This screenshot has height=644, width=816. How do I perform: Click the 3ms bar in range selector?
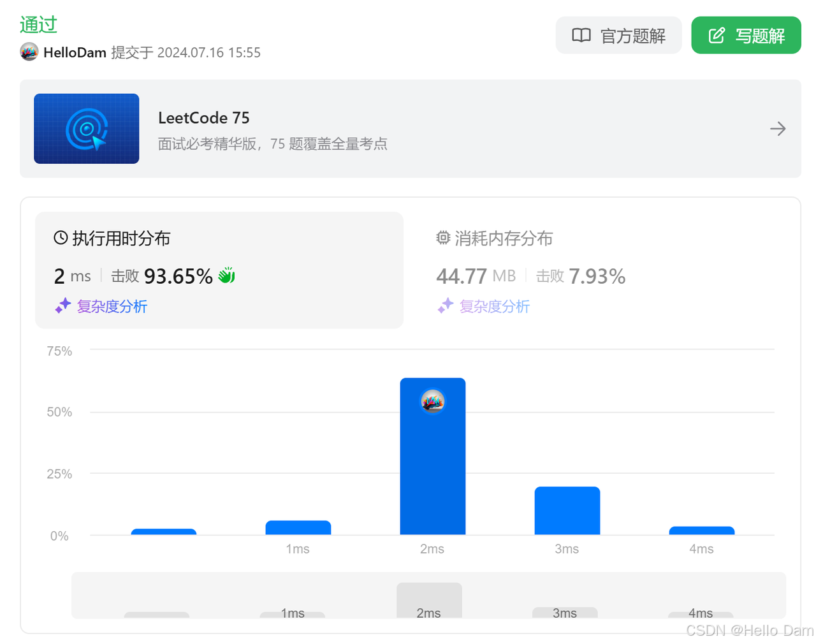pyautogui.click(x=565, y=612)
